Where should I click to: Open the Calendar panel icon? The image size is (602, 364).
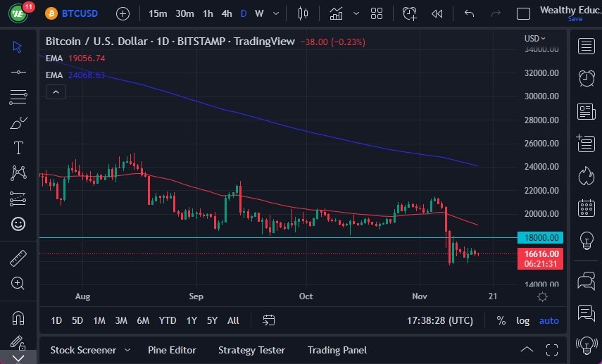(x=586, y=208)
